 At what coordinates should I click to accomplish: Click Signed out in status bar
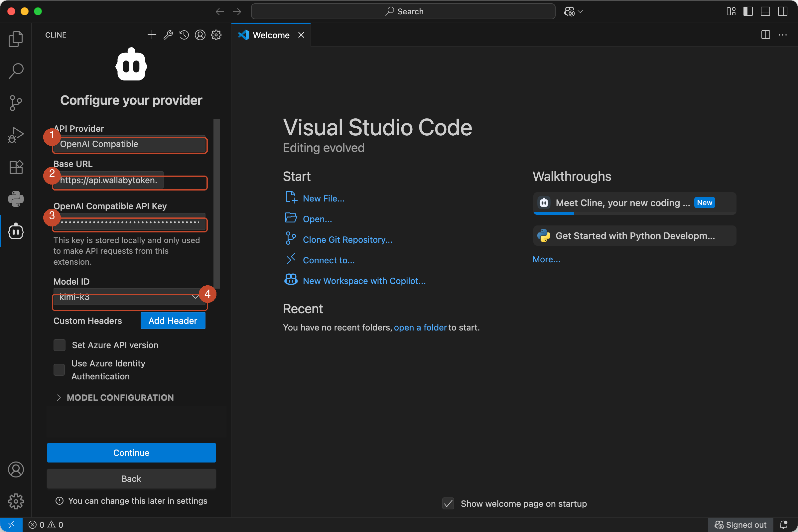[x=740, y=525]
